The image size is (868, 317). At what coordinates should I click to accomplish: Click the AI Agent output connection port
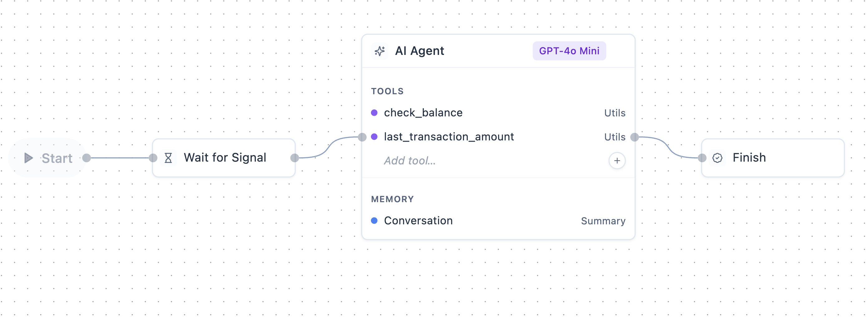636,136
